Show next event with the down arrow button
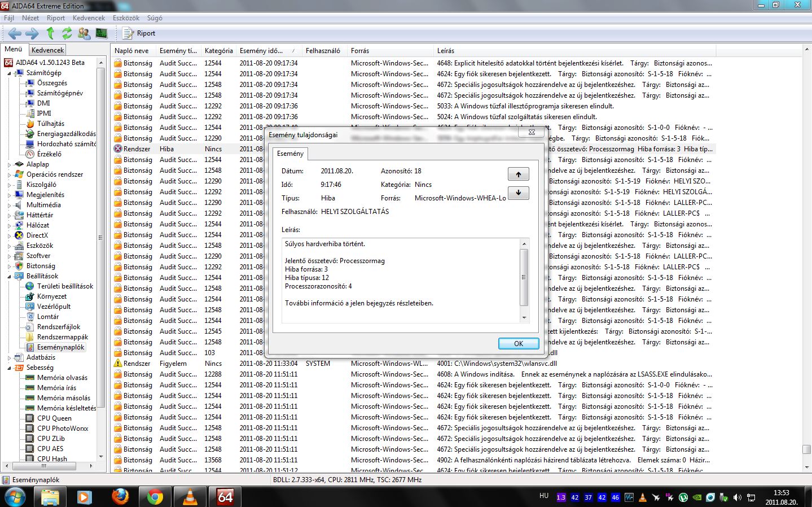 tap(518, 193)
